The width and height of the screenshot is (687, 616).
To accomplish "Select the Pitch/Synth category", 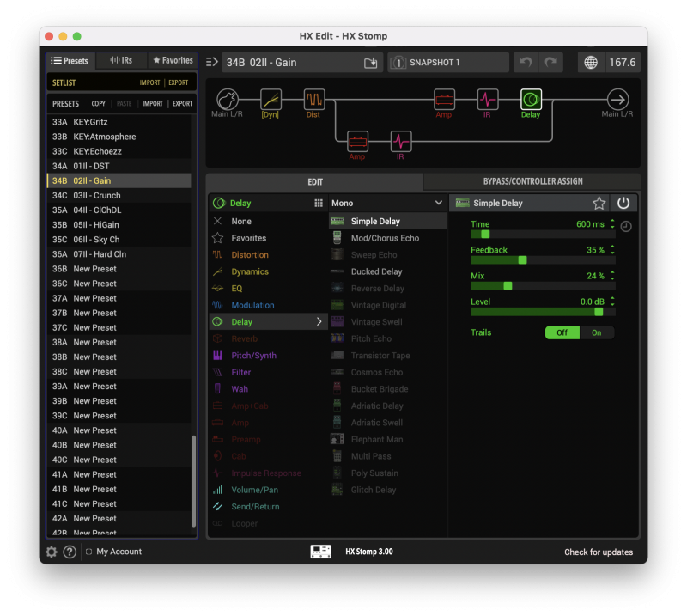I will click(268, 356).
